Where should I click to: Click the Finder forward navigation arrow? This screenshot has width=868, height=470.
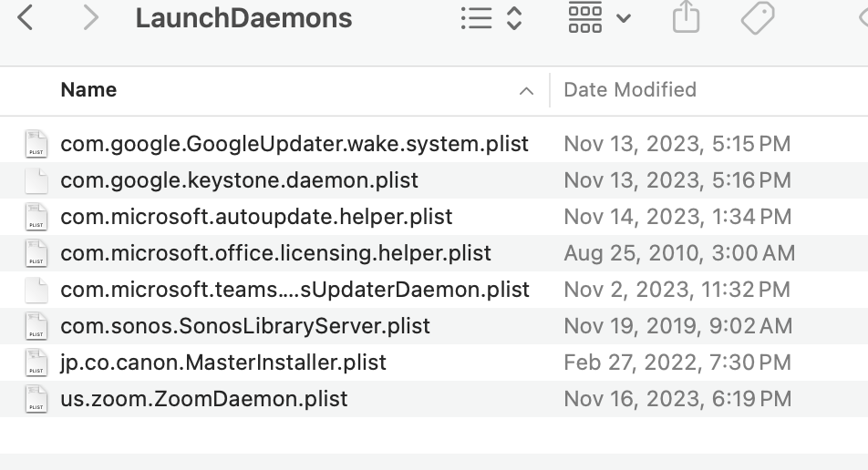tap(89, 18)
